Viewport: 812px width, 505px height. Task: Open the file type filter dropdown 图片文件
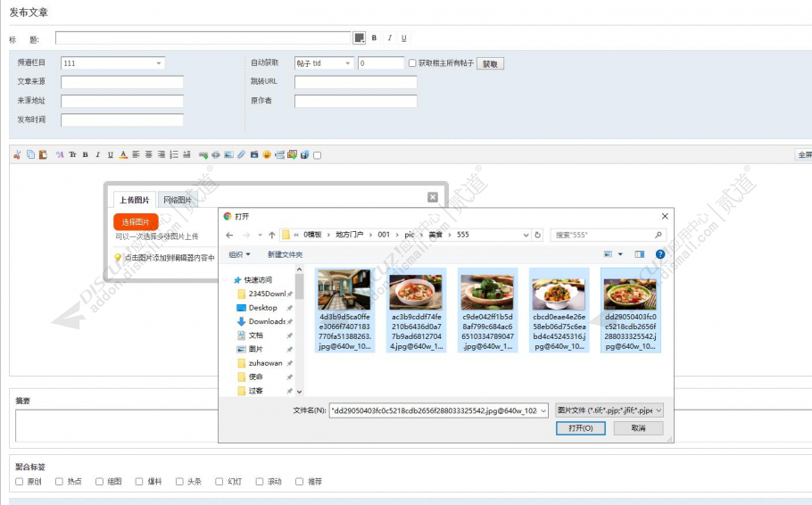[609, 410]
